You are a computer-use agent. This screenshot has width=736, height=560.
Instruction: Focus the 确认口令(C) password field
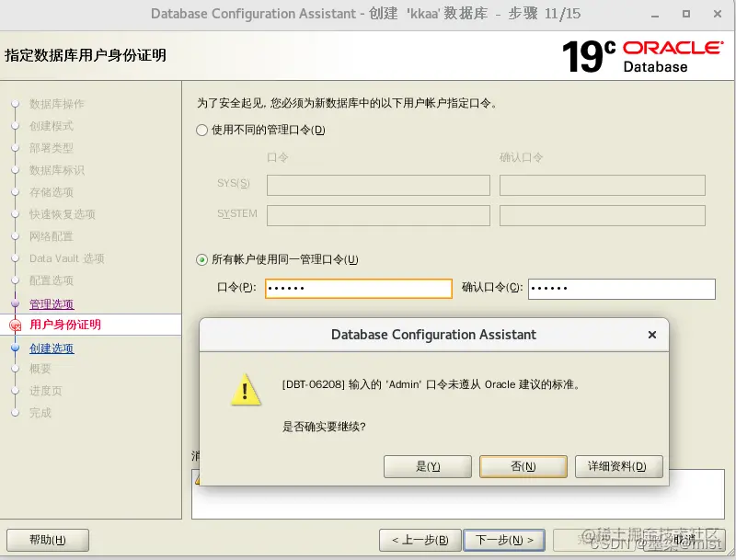point(622,289)
